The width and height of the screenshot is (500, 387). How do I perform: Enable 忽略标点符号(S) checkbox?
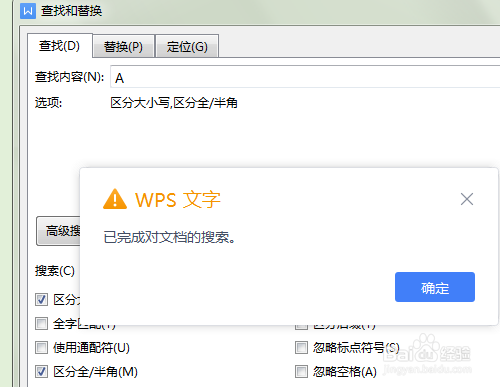pyautogui.click(x=301, y=347)
